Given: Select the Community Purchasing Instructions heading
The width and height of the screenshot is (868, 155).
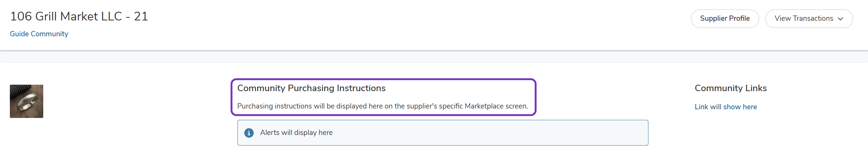Looking at the screenshot, I should click(311, 88).
